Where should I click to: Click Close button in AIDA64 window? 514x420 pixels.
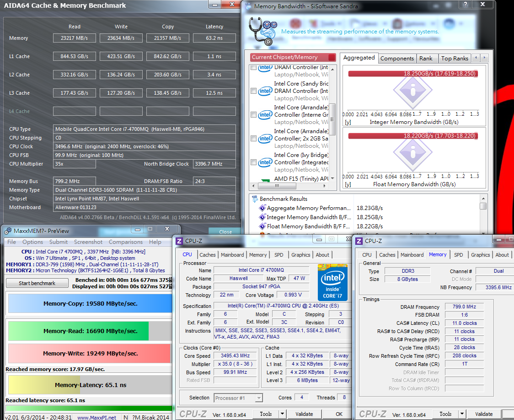(x=225, y=232)
